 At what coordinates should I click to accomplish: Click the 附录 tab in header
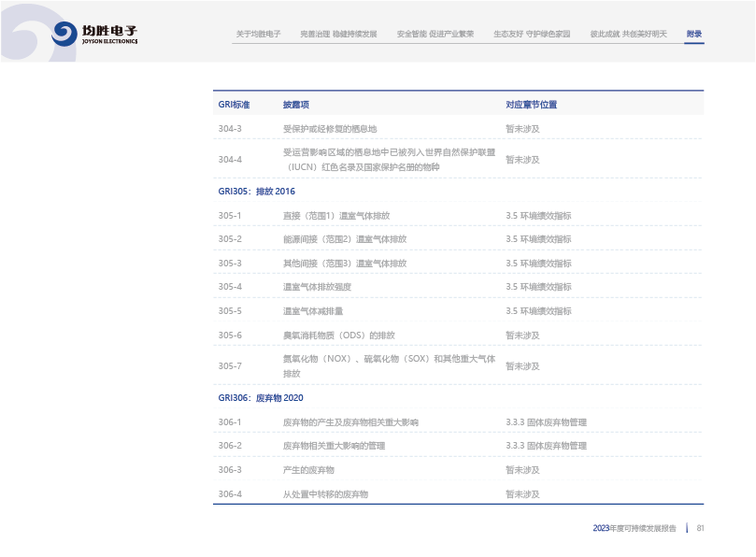pos(693,34)
